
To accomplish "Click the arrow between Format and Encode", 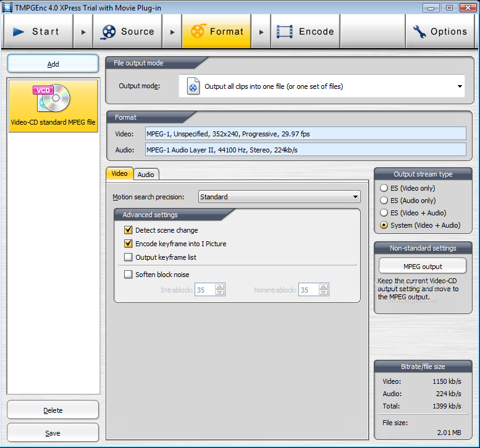I will 261,32.
